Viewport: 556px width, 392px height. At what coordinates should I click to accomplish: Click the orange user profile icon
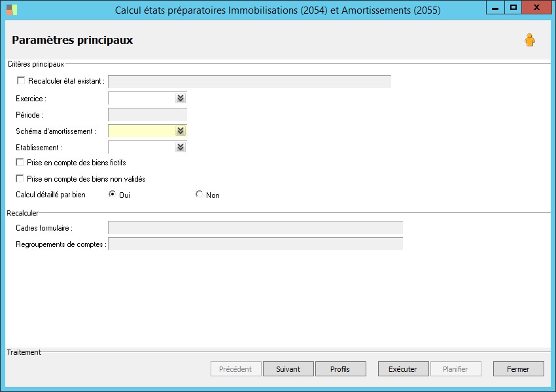coord(530,40)
